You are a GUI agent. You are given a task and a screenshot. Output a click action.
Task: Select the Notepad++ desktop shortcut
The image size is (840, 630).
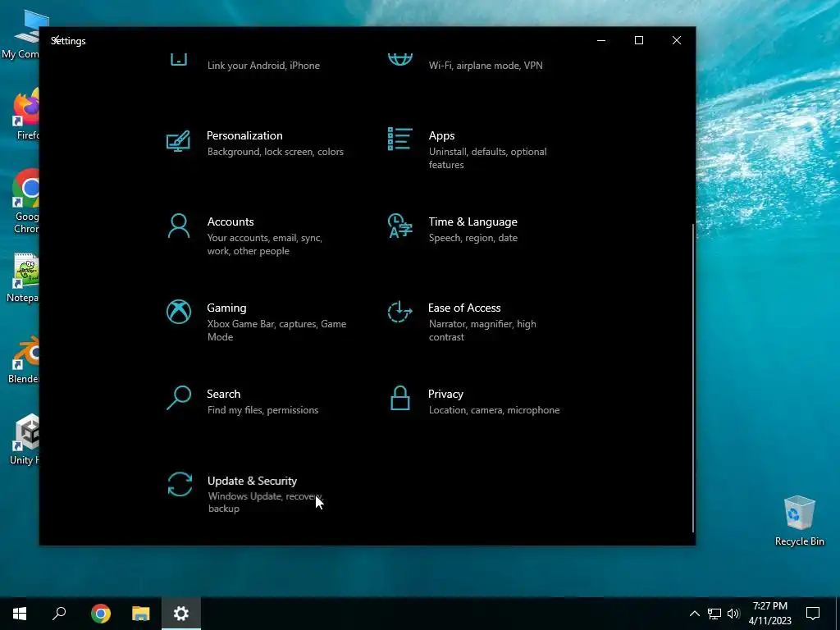click(x=24, y=277)
